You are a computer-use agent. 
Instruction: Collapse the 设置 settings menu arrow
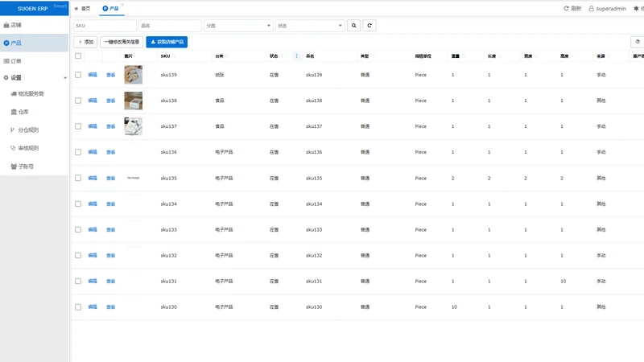click(x=65, y=77)
